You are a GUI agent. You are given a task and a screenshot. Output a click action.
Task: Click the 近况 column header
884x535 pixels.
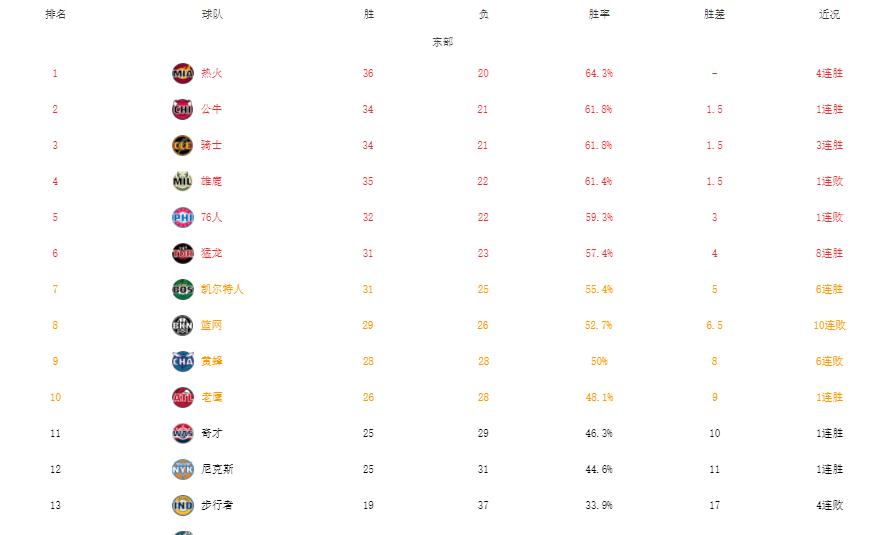click(x=829, y=15)
